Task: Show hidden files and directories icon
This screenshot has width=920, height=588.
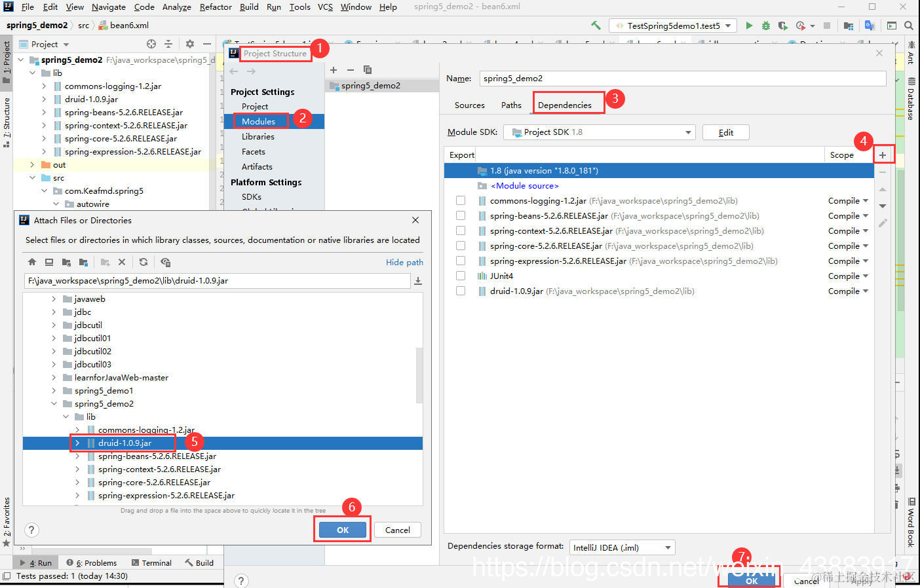Action: (165, 262)
